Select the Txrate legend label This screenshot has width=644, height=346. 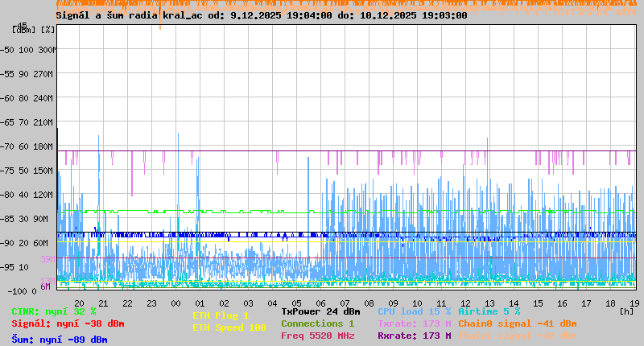pos(414,323)
